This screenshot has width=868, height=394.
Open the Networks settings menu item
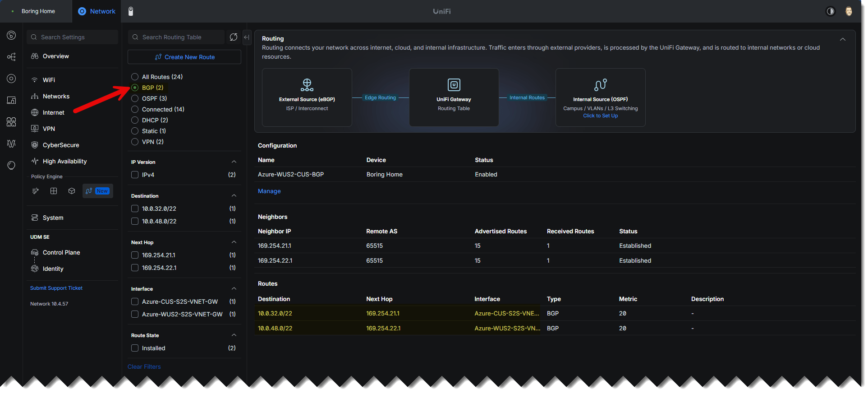(x=72, y=96)
